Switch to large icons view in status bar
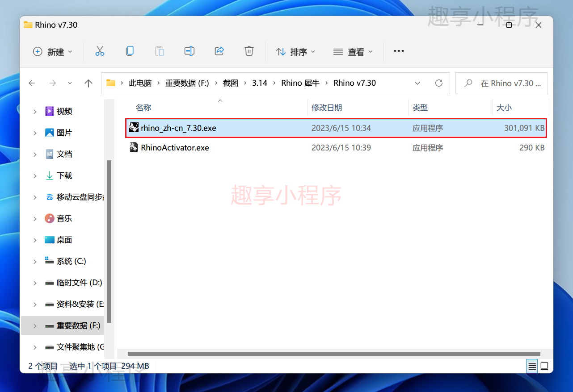Image resolution: width=573 pixels, height=392 pixels. click(x=544, y=367)
